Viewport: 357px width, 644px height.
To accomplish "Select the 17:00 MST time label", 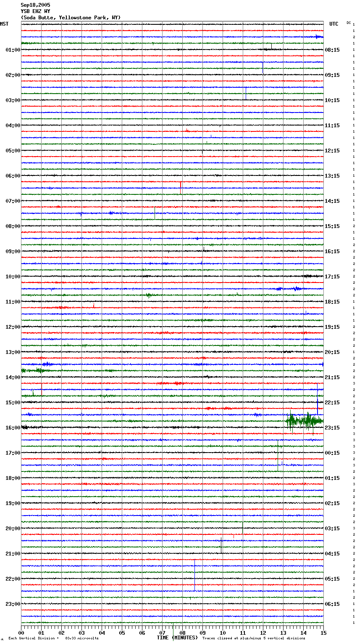I will 13,453.
